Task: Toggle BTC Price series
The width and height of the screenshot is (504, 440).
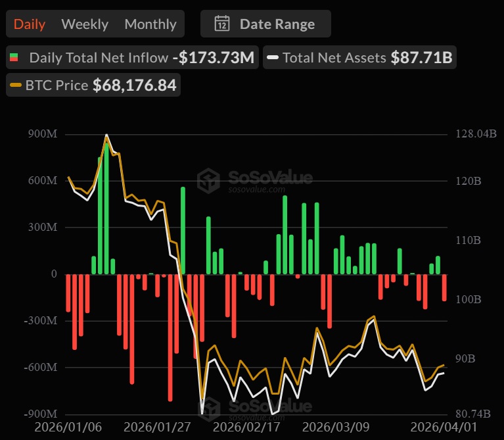Action: tap(93, 86)
